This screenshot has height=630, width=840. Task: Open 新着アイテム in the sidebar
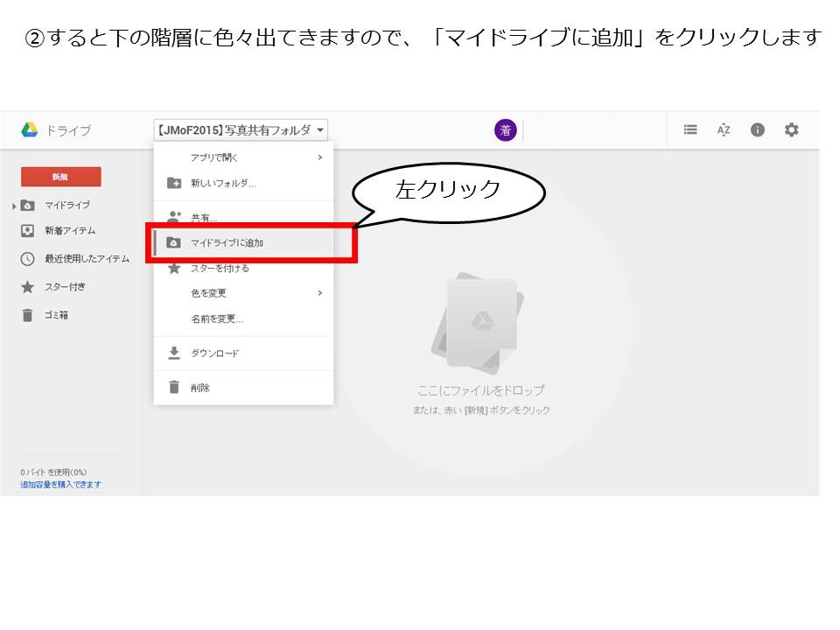tap(70, 231)
